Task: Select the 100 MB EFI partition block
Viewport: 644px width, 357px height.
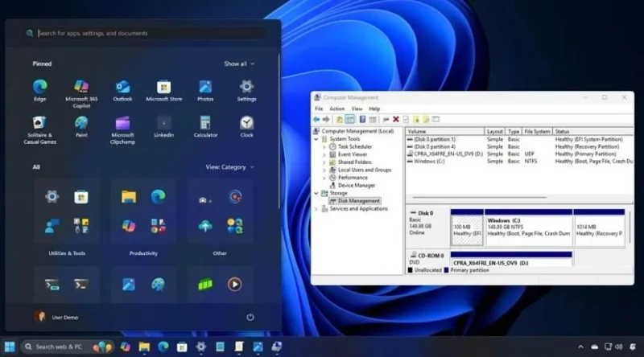Action: click(x=467, y=228)
